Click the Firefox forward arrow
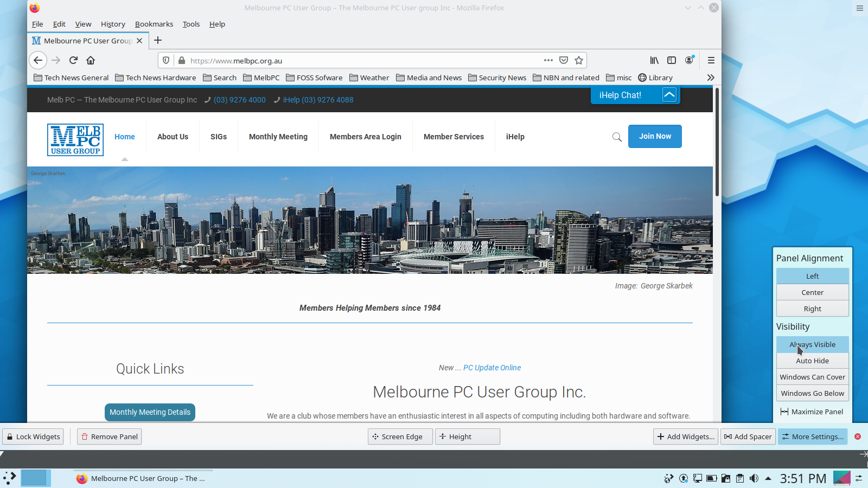The height and width of the screenshot is (488, 868). 55,60
